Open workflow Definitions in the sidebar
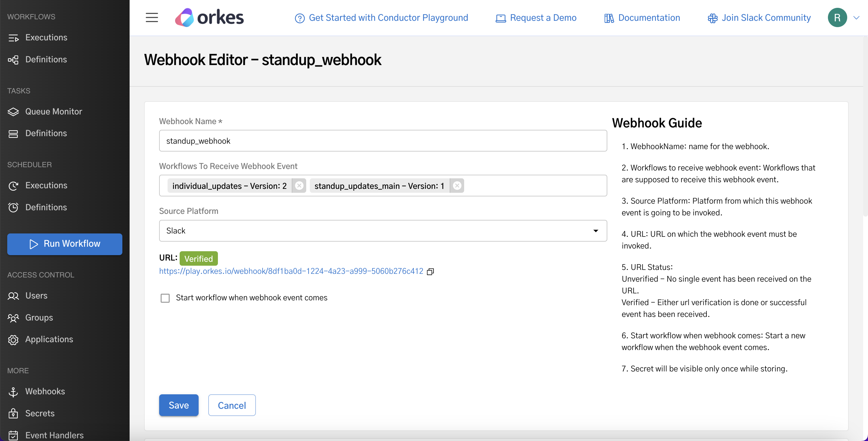 (46, 59)
